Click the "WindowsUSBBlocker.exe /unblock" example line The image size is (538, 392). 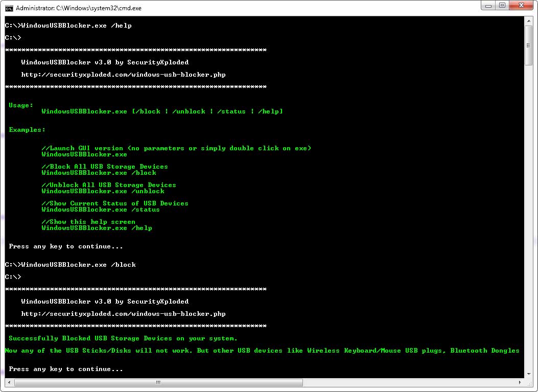pyautogui.click(x=103, y=191)
